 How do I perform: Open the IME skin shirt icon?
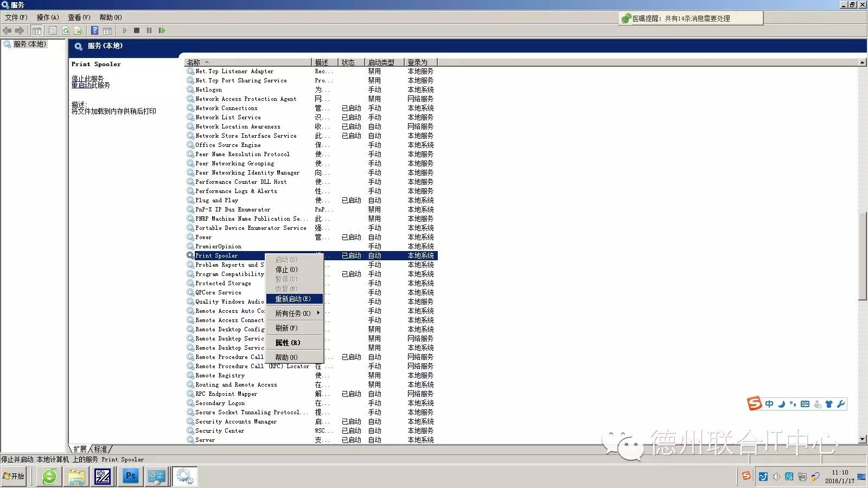pos(829,404)
